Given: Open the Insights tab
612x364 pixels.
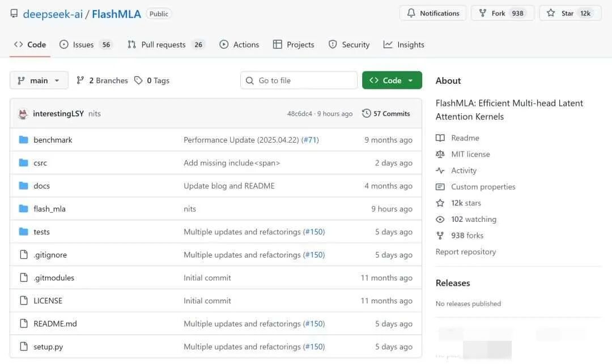Looking at the screenshot, I should 403,44.
